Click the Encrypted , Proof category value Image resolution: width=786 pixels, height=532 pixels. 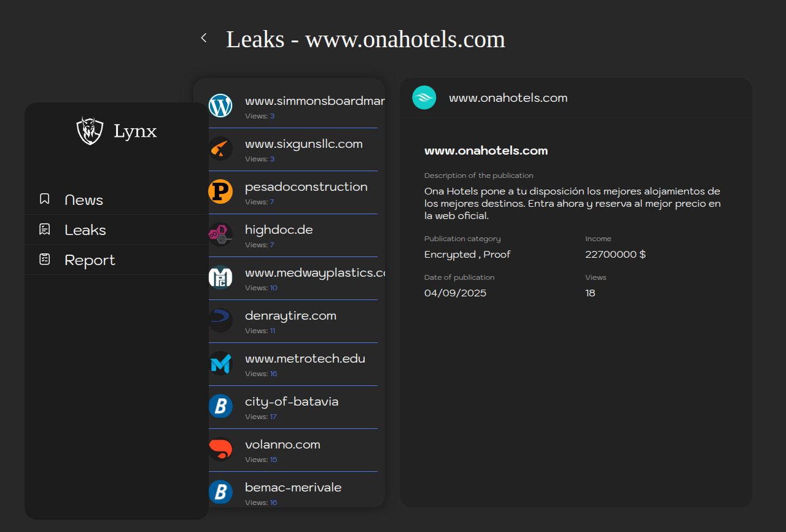click(x=467, y=254)
